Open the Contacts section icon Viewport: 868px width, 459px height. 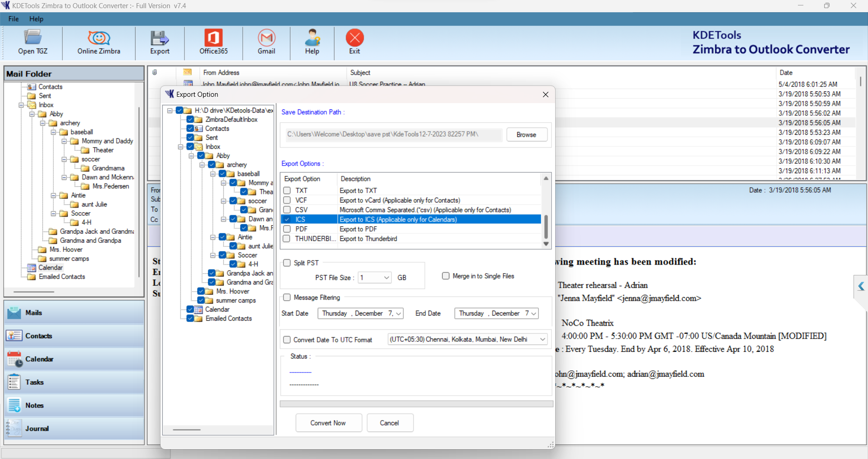(x=14, y=336)
